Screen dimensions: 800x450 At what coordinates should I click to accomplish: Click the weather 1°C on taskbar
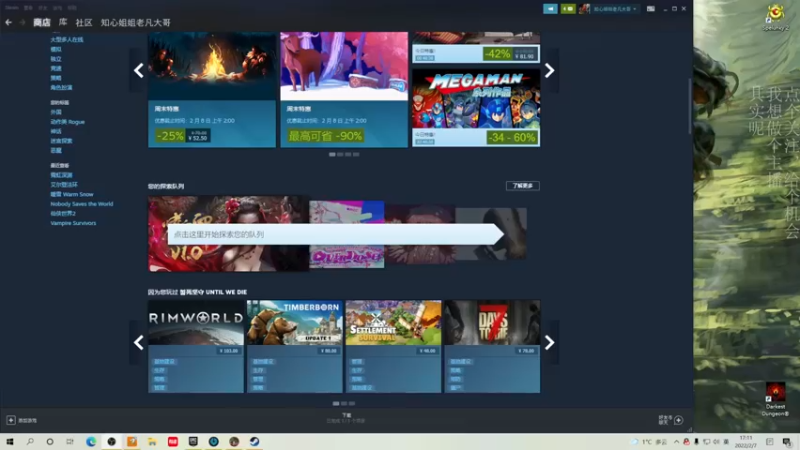647,442
